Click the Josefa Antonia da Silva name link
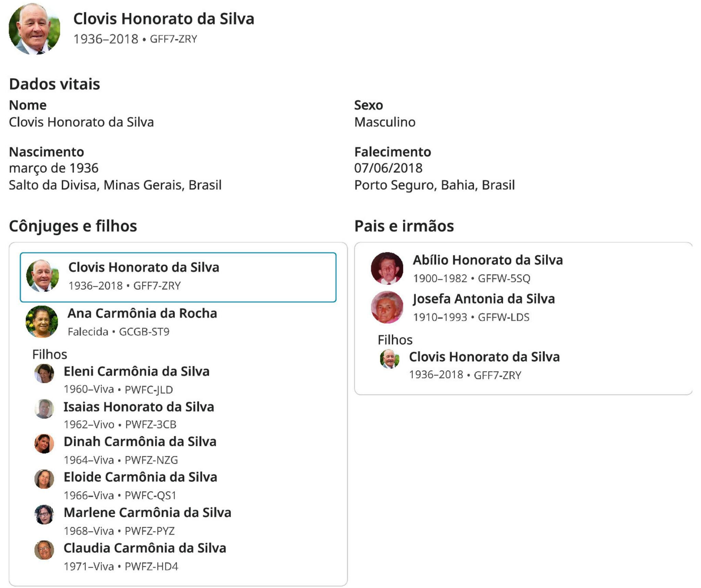Viewport: 701px width, 588px height. point(484,299)
